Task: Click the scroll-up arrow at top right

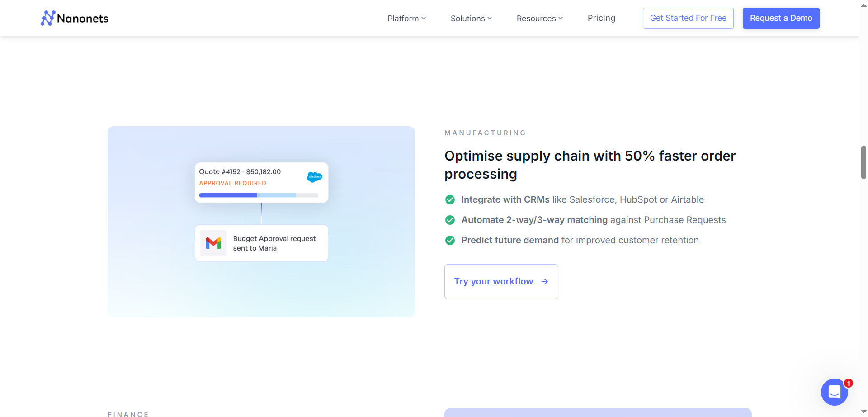Action: 863,5
